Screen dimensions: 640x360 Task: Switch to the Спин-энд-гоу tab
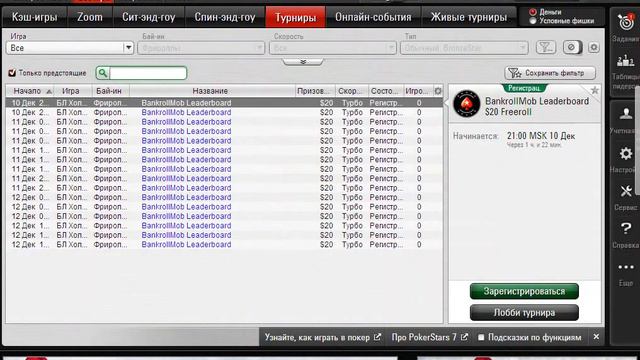(225, 17)
